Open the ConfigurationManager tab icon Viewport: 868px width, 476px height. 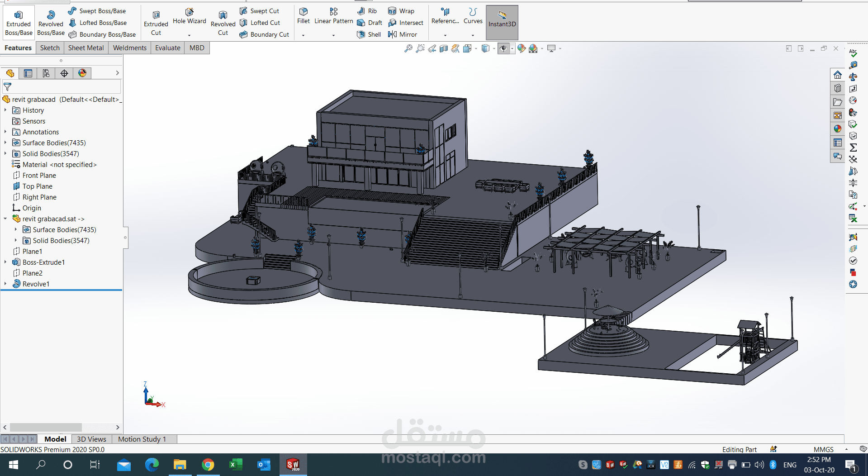pos(46,73)
